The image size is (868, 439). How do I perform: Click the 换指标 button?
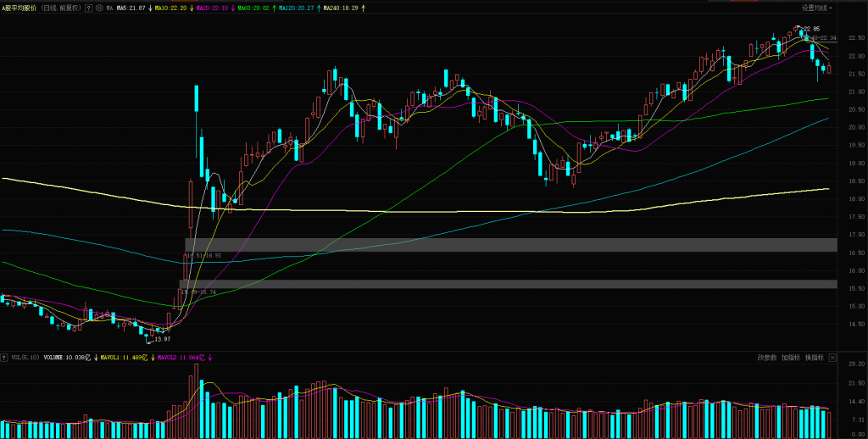(x=815, y=358)
